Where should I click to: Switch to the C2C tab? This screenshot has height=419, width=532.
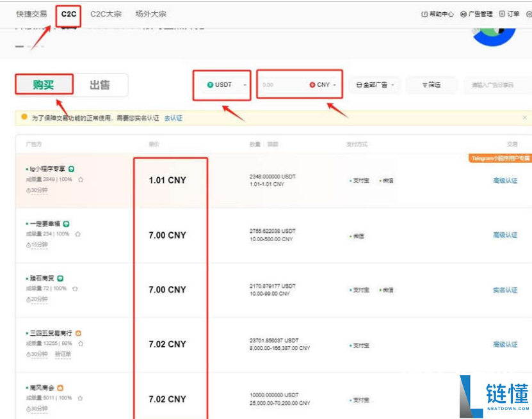(x=69, y=14)
